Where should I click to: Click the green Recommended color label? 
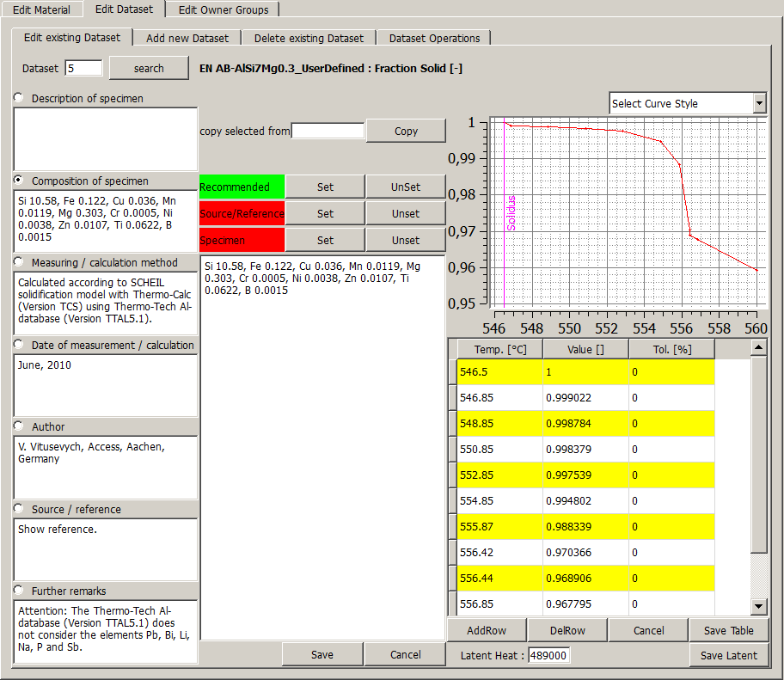[242, 187]
